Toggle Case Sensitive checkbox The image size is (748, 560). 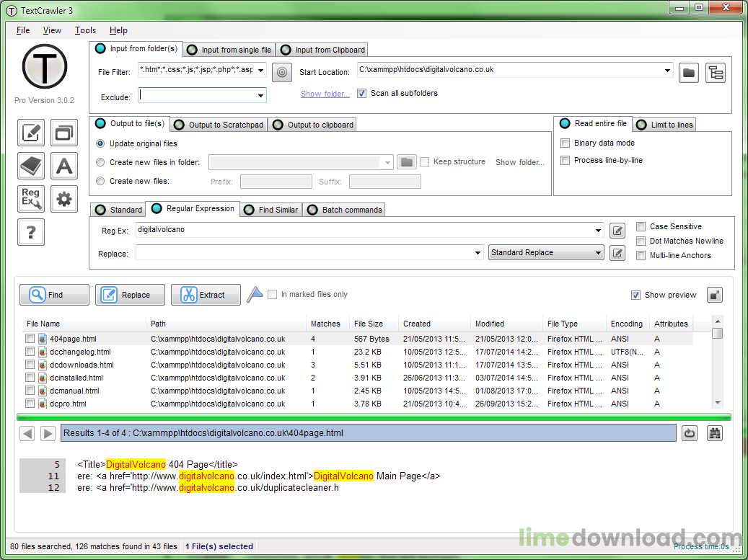point(641,226)
